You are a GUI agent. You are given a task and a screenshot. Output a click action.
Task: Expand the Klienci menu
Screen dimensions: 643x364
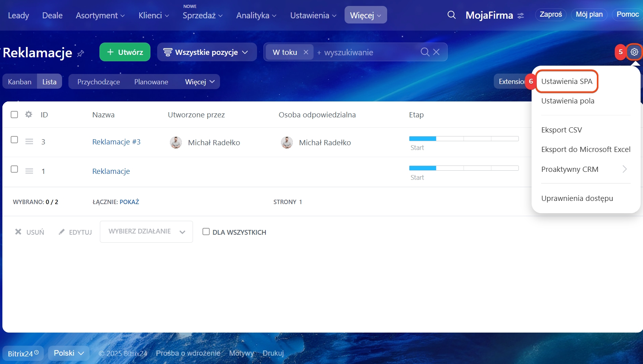154,16
